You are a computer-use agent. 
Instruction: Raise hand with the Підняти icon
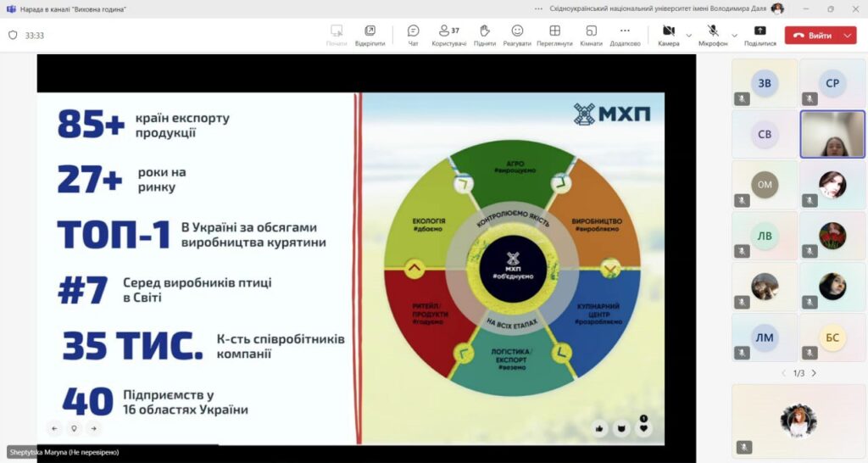(485, 35)
